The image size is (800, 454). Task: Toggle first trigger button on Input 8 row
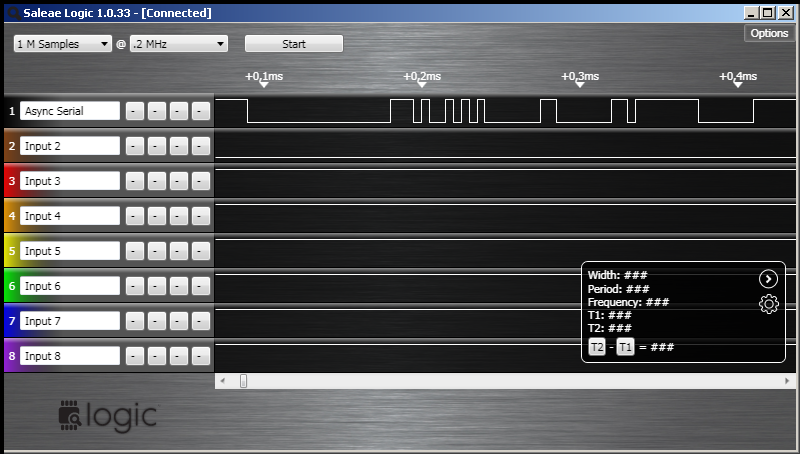[135, 356]
